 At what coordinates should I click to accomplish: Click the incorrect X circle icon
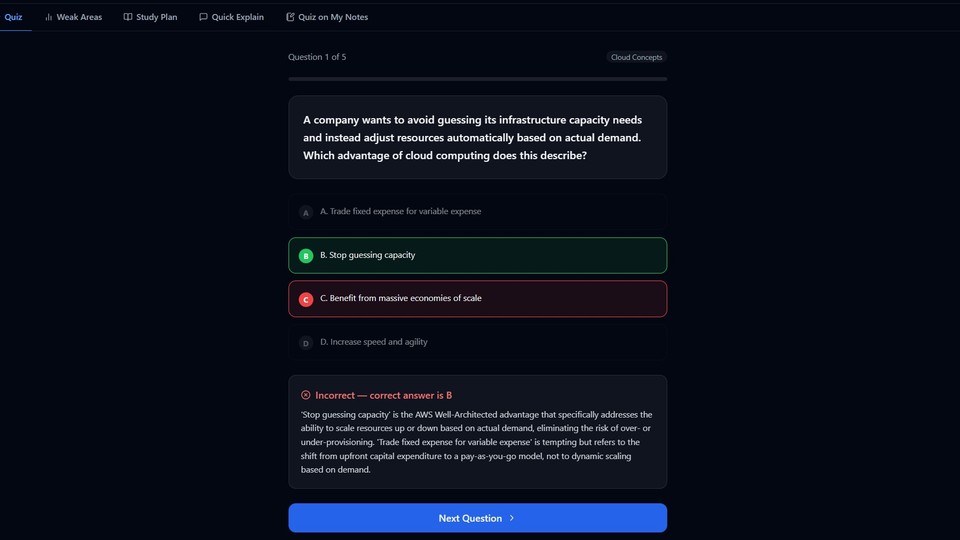click(306, 395)
